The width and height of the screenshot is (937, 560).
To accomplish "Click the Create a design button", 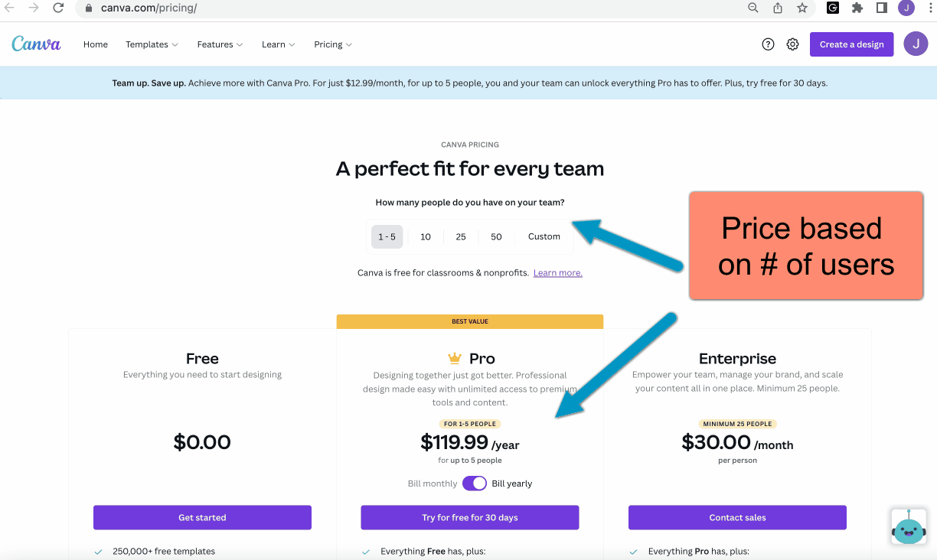I will point(851,44).
